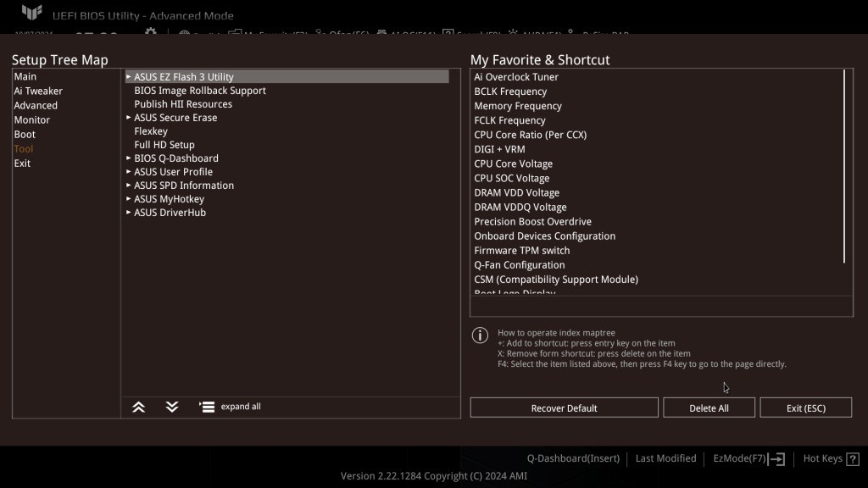Select Memory Frequency favorite

click(518, 106)
